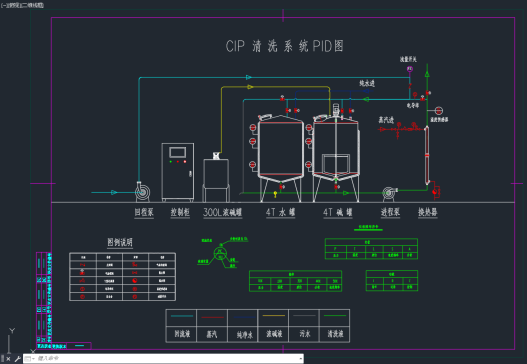Select the 蒸汽进 label

(386, 120)
